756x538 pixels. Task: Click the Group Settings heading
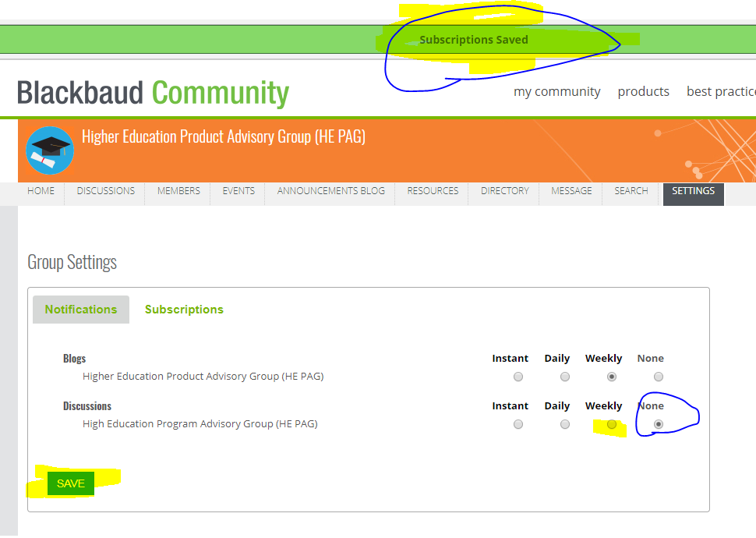click(72, 262)
